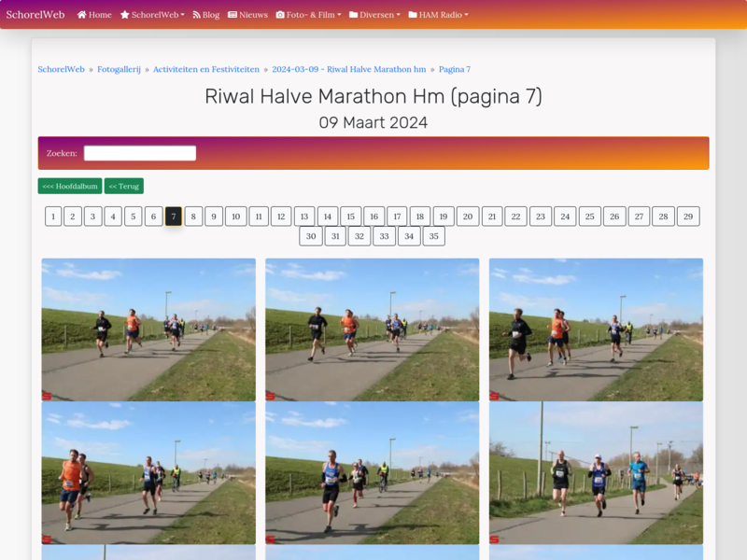Go to gallery page 20
The image size is (747, 560).
click(468, 217)
